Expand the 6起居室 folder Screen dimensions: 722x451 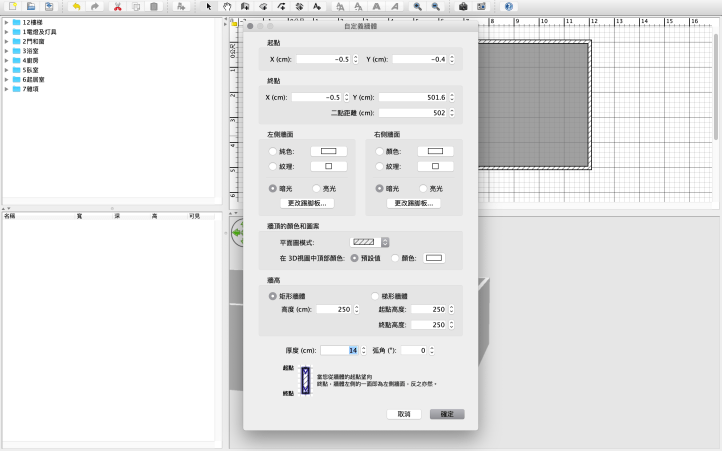click(x=6, y=79)
